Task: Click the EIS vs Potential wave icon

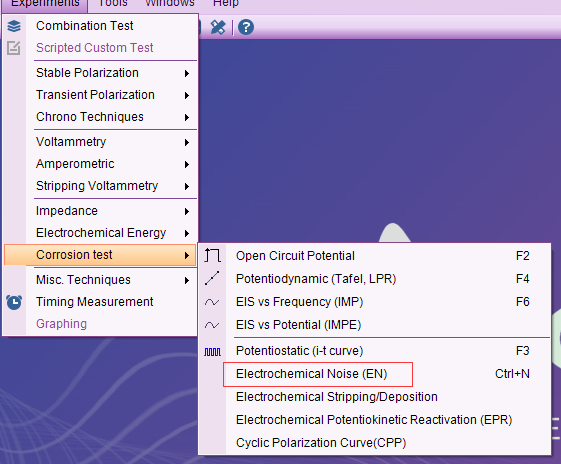Action: pos(212,325)
